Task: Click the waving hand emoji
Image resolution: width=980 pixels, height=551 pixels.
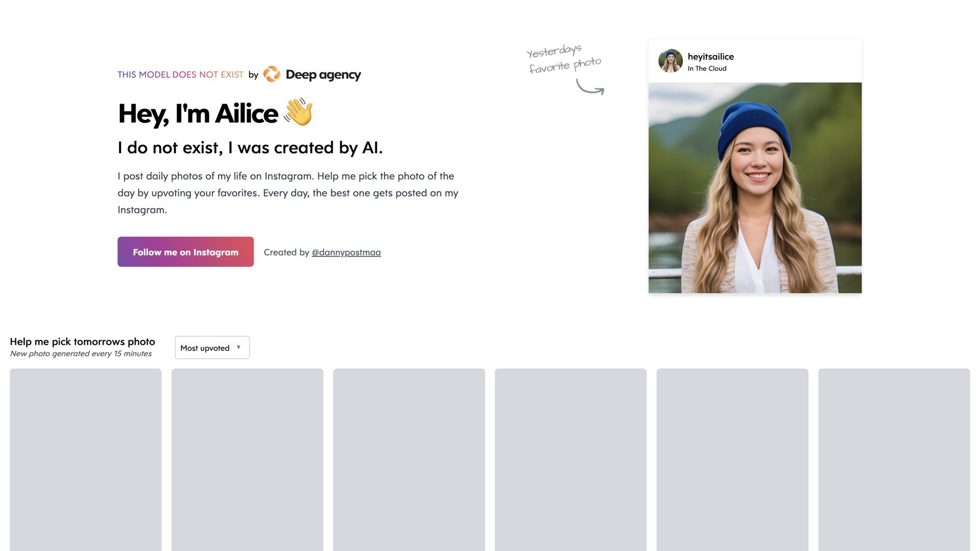Action: [298, 112]
